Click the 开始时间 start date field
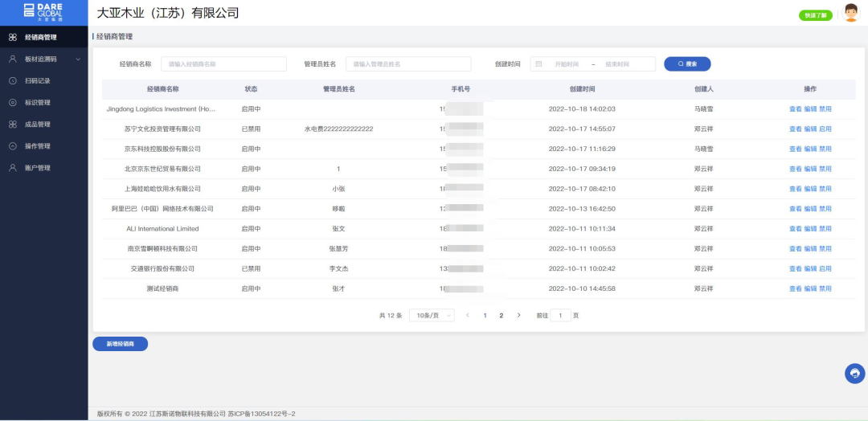Viewport: 868px width, 421px height. (567, 64)
